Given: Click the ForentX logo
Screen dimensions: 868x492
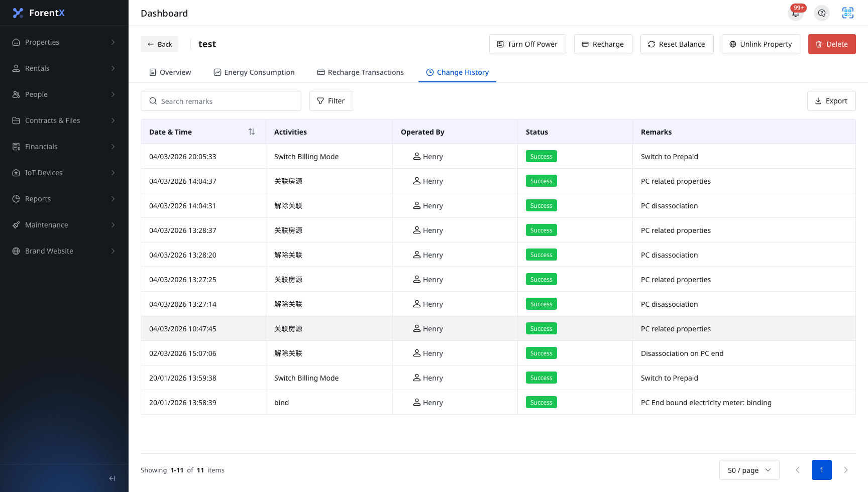Looking at the screenshot, I should click(x=39, y=13).
